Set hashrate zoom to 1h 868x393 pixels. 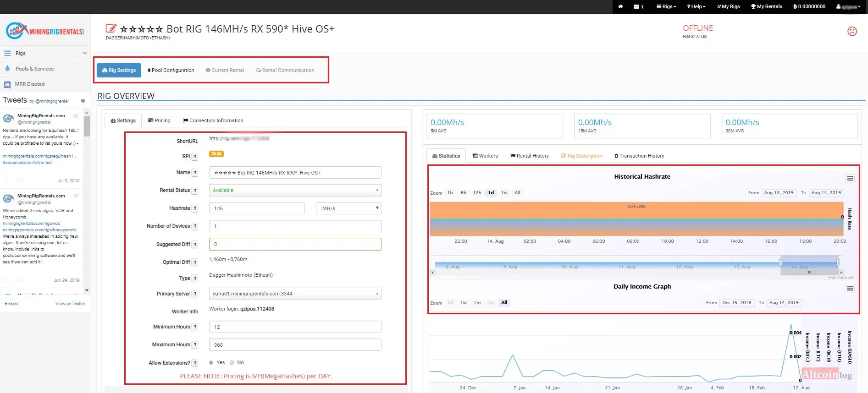tap(450, 193)
